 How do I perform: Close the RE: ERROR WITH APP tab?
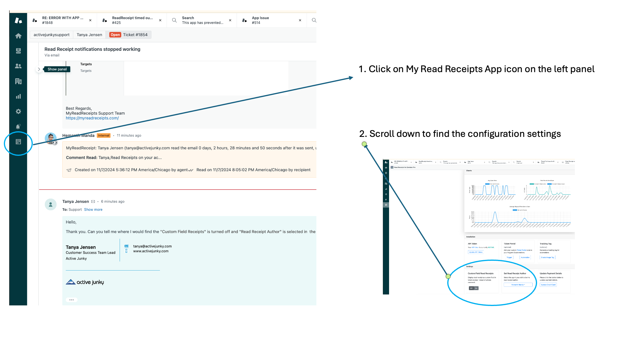click(x=90, y=20)
